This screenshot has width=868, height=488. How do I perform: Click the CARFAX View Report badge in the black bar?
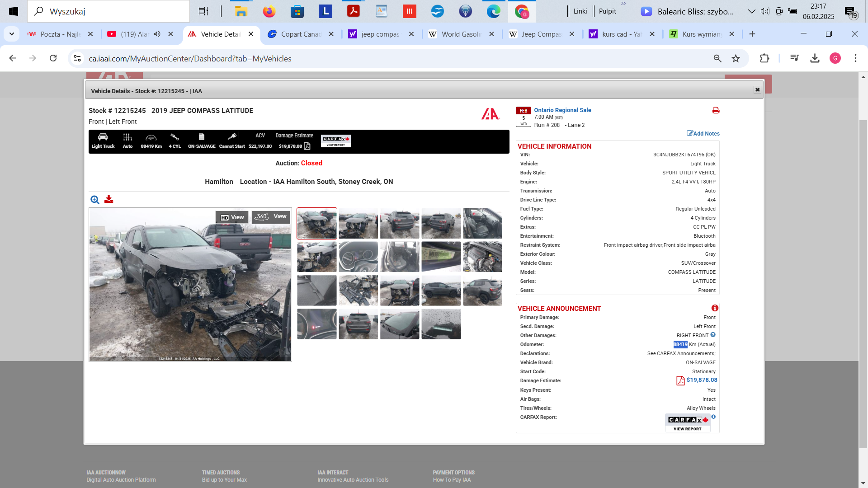coord(336,141)
